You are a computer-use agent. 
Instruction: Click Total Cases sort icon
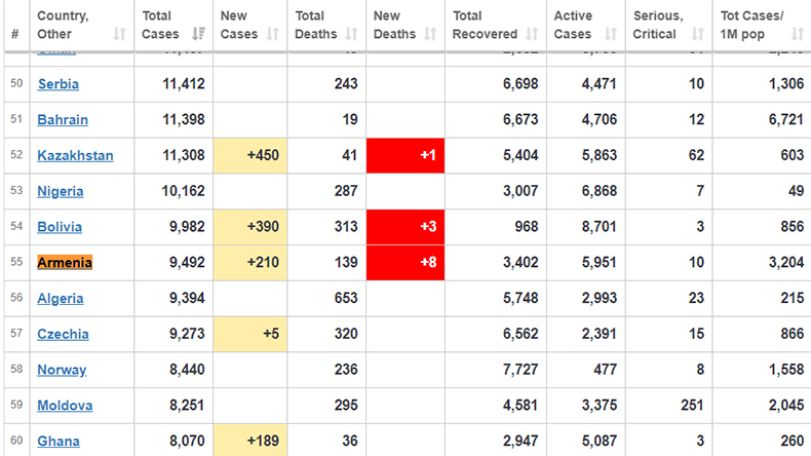point(198,34)
